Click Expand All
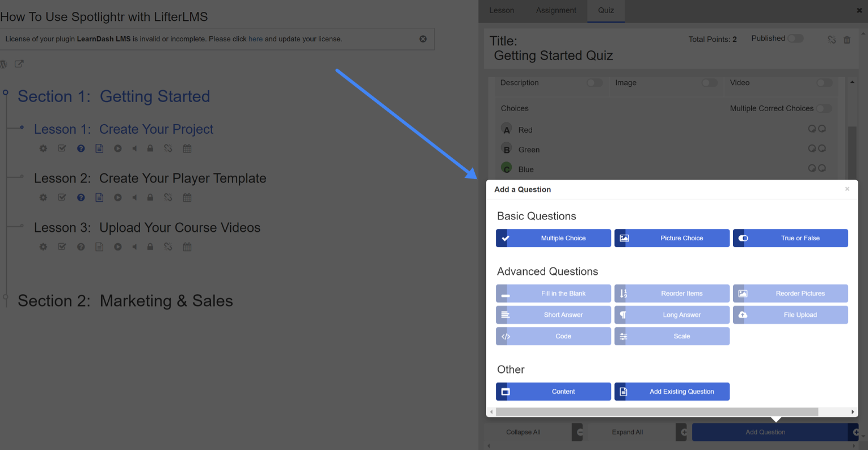Screen dimensions: 868x450 (x=638, y=432)
